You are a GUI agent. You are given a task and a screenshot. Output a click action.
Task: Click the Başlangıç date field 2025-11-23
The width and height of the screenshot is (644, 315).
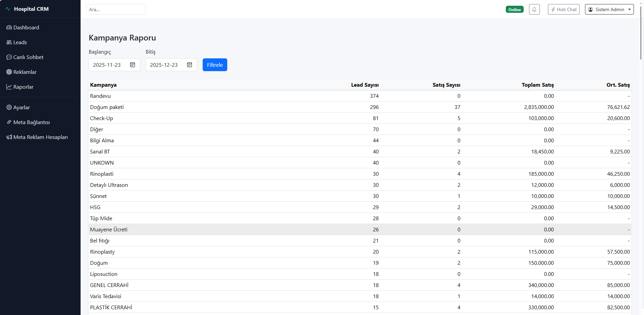pyautogui.click(x=107, y=65)
